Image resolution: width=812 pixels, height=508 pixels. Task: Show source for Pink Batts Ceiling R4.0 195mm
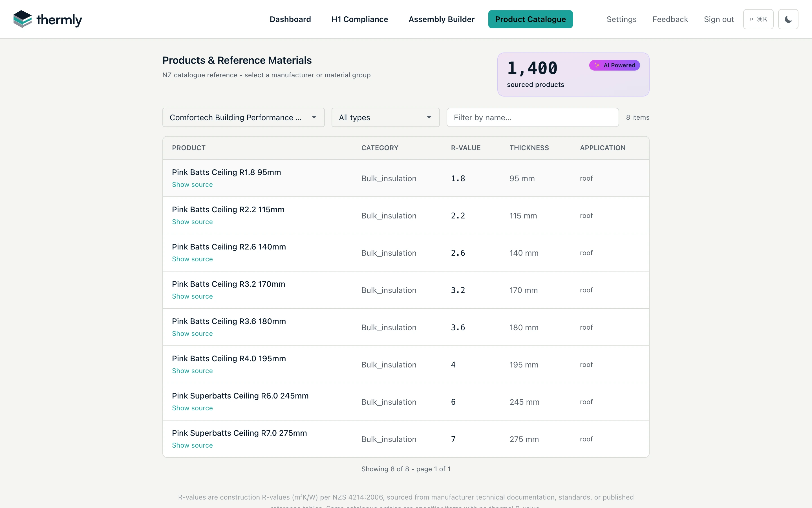pyautogui.click(x=192, y=371)
